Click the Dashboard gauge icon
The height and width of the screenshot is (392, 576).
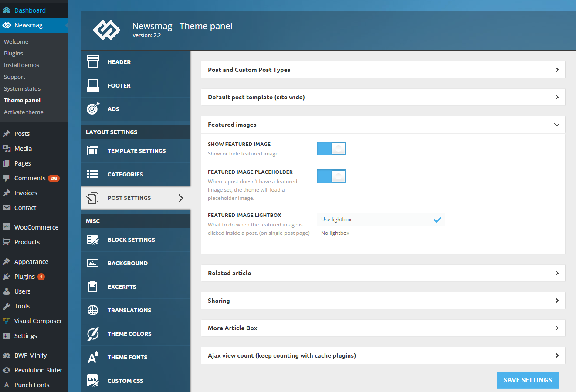click(x=7, y=10)
